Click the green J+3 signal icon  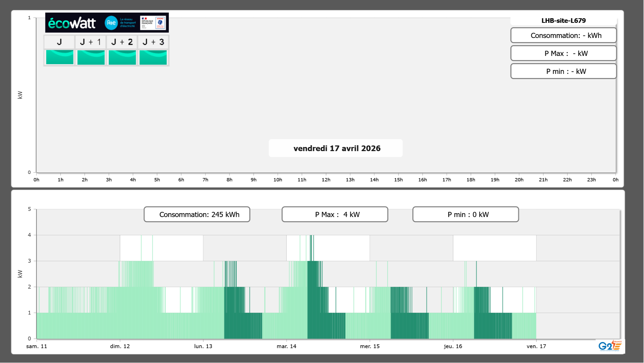(x=153, y=57)
